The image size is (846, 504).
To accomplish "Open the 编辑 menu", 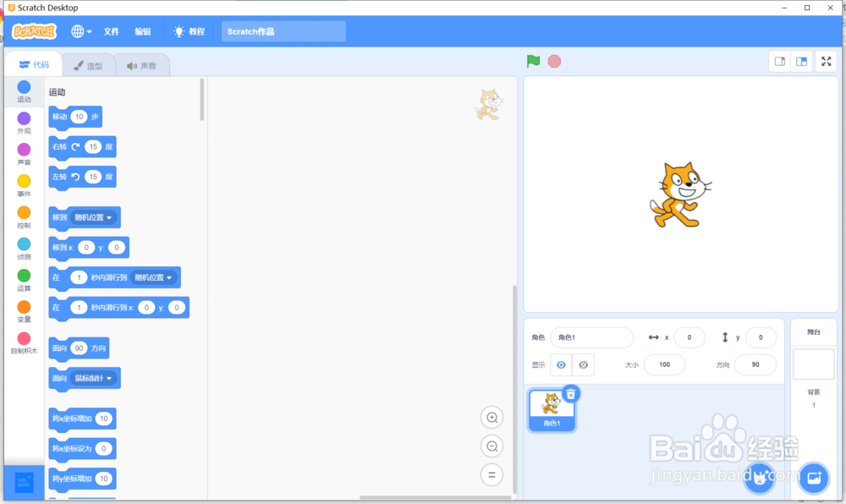I will (142, 31).
